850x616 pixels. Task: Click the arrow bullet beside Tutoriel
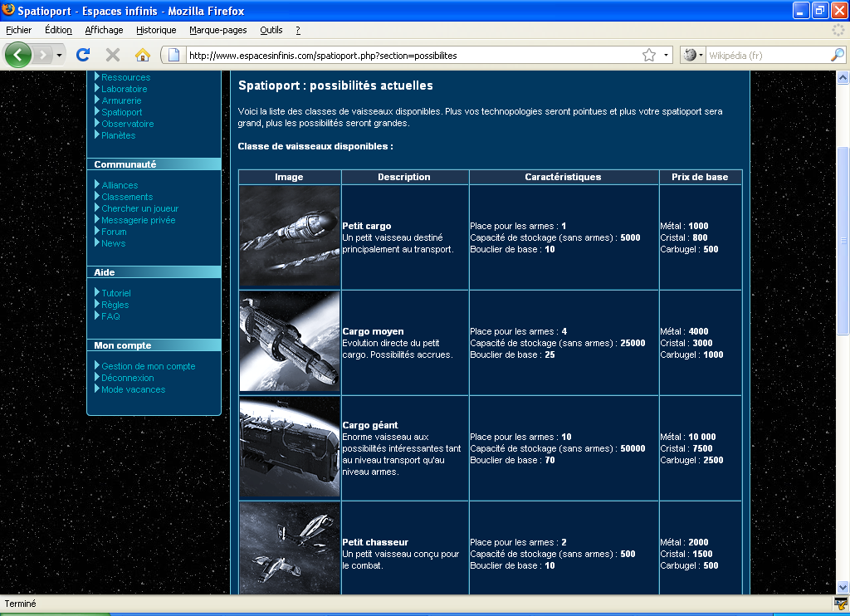tap(97, 292)
